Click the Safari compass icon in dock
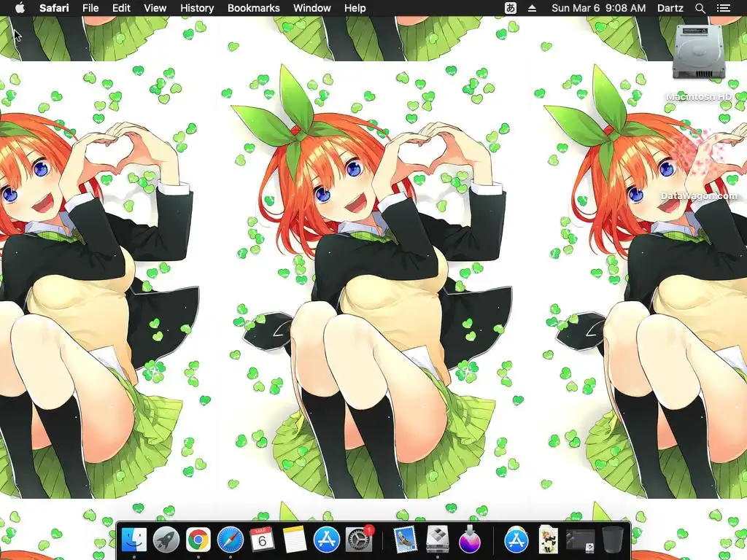The height and width of the screenshot is (560, 747). point(231,540)
